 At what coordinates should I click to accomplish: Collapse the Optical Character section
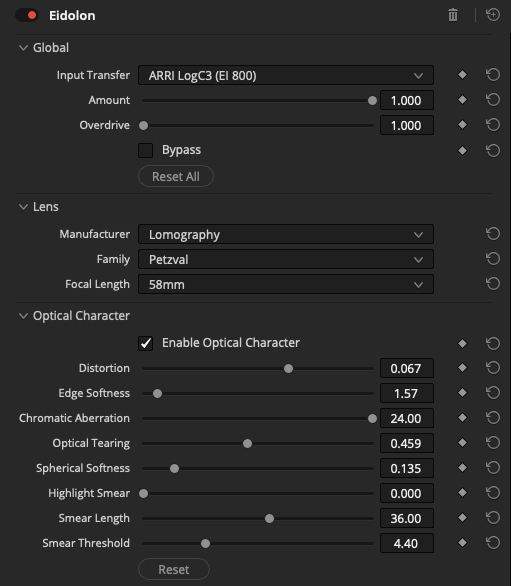(24, 316)
